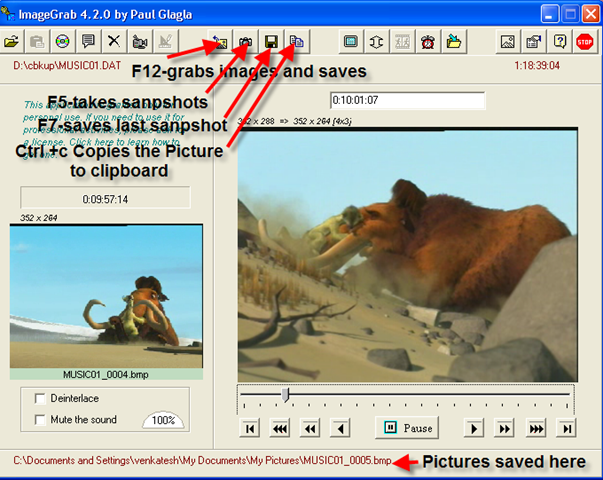The height and width of the screenshot is (480, 603).
Task: Grab and save image with F12 icon
Action: pos(220,41)
